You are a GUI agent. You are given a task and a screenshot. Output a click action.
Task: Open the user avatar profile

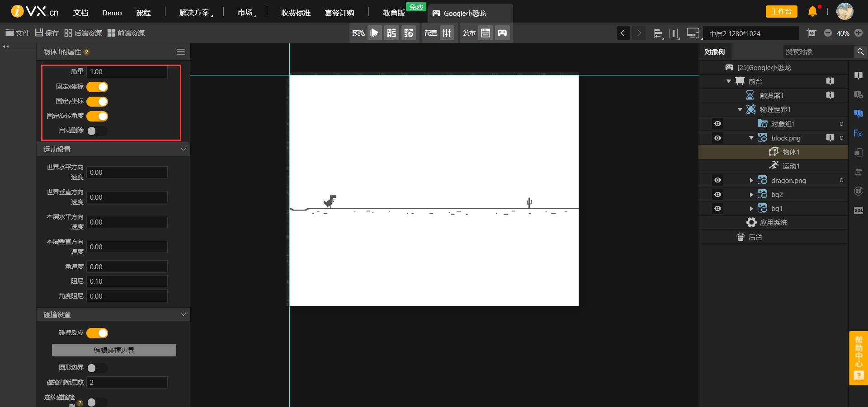pyautogui.click(x=844, y=11)
